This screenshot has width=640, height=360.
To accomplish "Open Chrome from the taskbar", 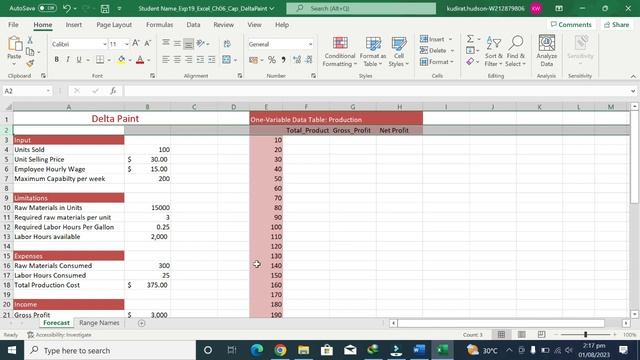I will [280, 350].
